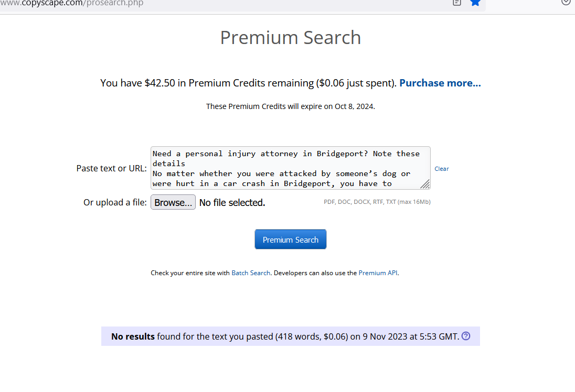
Task: Toggle reader view icon in address bar
Action: tap(457, 2)
